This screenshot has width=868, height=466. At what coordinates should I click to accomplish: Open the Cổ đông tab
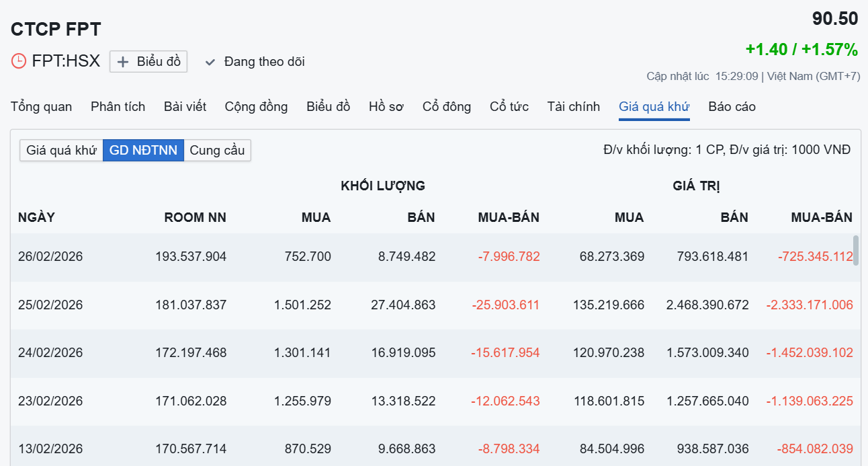point(447,107)
